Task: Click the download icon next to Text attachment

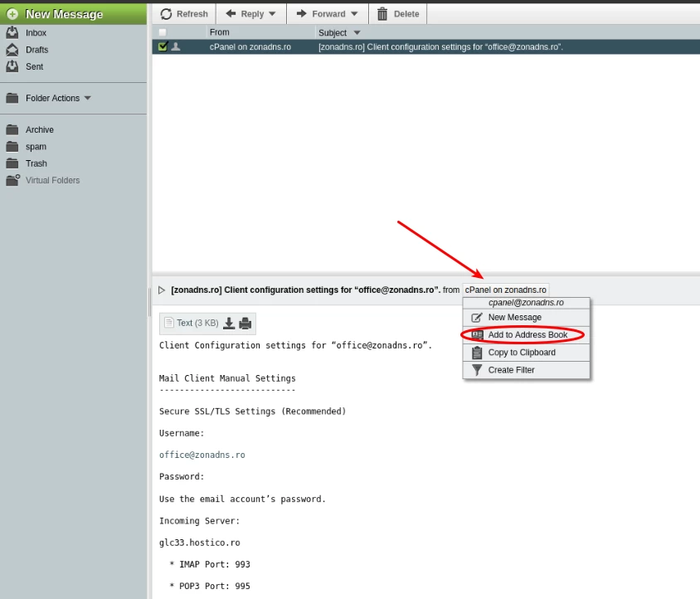Action: [229, 323]
